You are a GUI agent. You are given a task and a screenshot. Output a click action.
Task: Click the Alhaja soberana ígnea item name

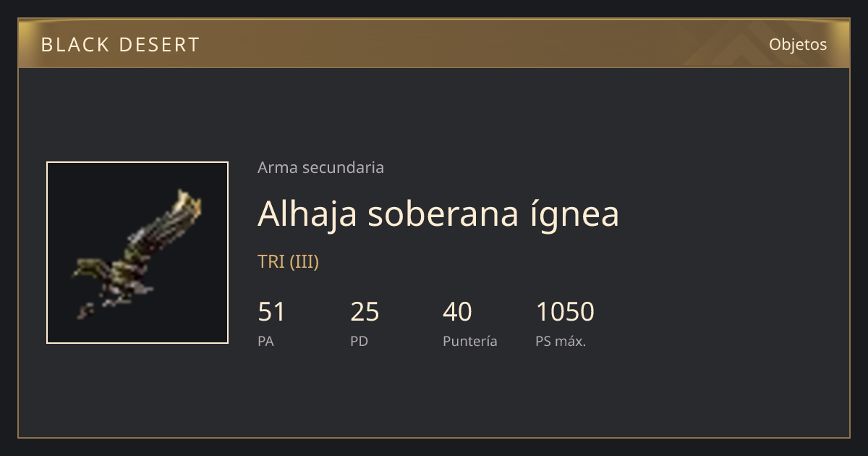(438, 213)
